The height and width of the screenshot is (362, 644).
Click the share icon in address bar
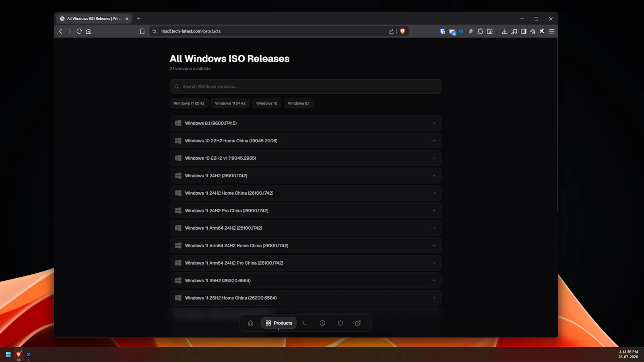391,31
